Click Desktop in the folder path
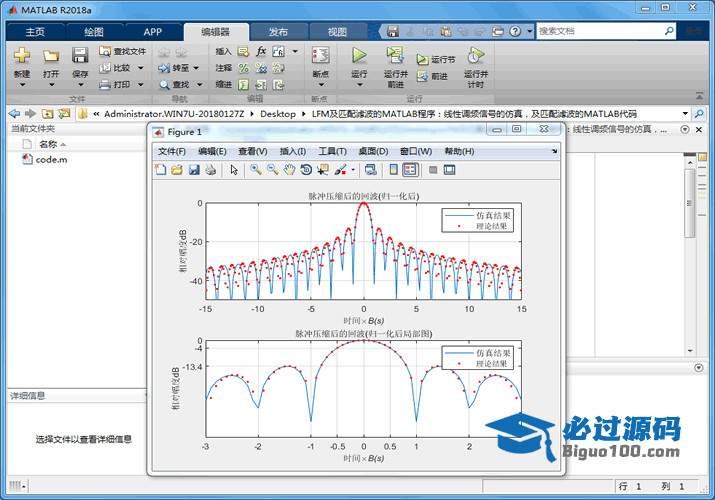The height and width of the screenshot is (500, 715). pos(278,114)
